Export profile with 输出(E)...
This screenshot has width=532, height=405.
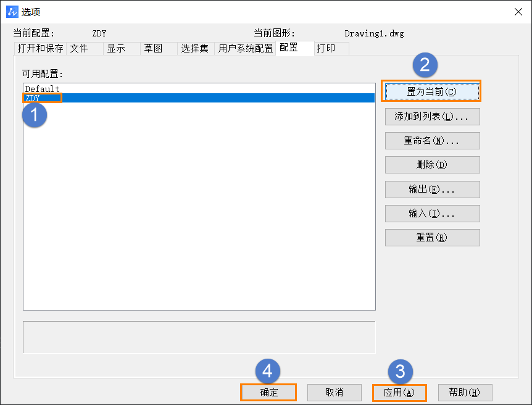click(432, 190)
